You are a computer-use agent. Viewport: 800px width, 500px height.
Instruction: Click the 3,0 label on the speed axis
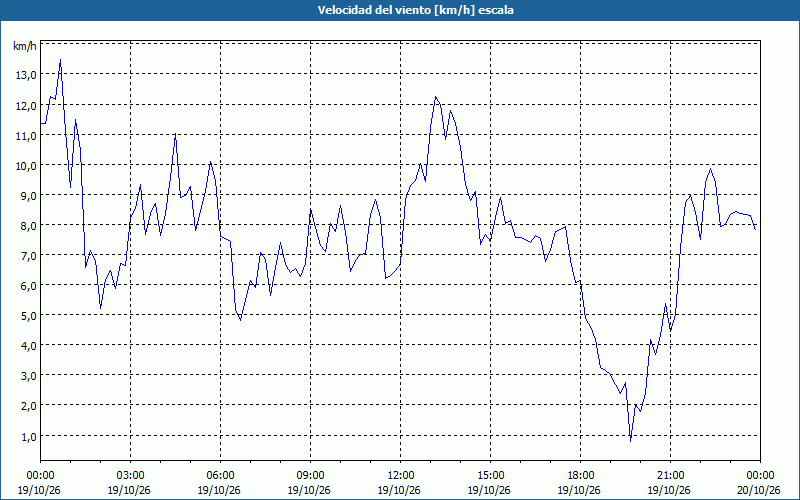[28, 376]
